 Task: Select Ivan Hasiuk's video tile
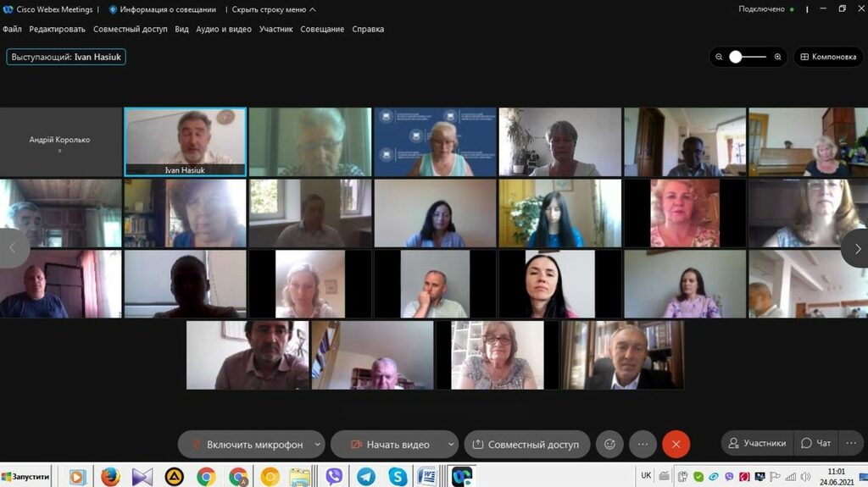tap(185, 141)
